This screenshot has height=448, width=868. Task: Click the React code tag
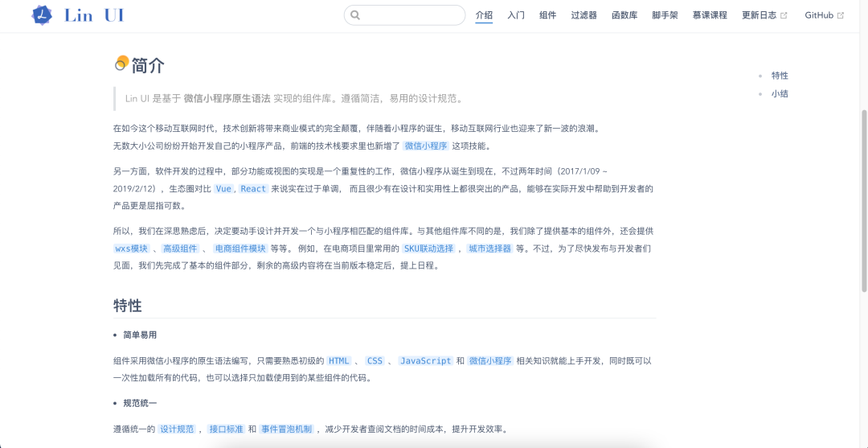click(x=253, y=189)
